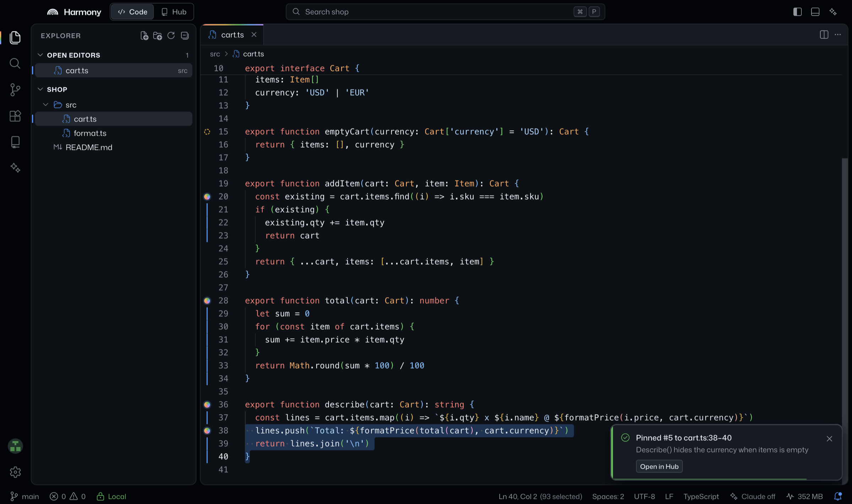
Task: Click the user avatar icon
Action: click(x=15, y=446)
